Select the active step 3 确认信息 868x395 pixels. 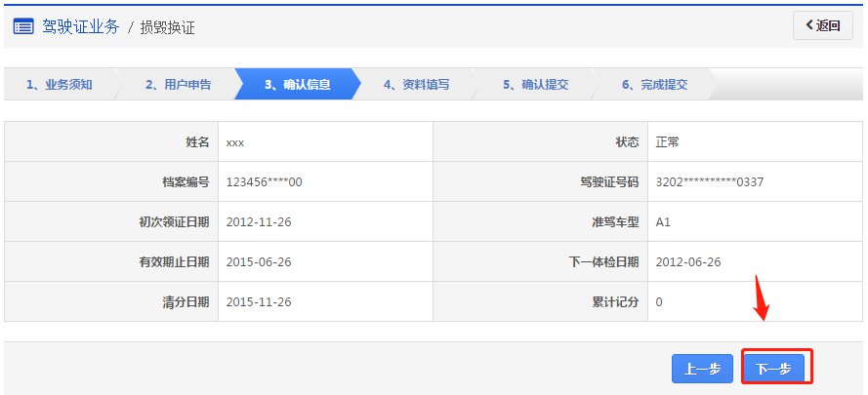pos(297,85)
